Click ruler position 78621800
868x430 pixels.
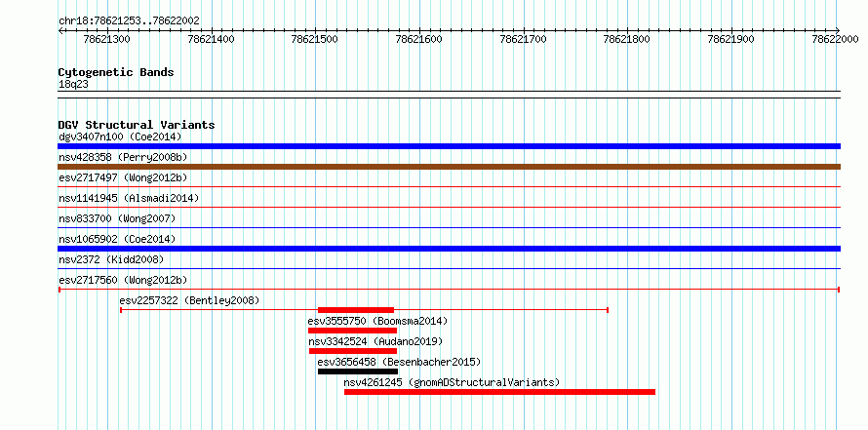(x=627, y=39)
